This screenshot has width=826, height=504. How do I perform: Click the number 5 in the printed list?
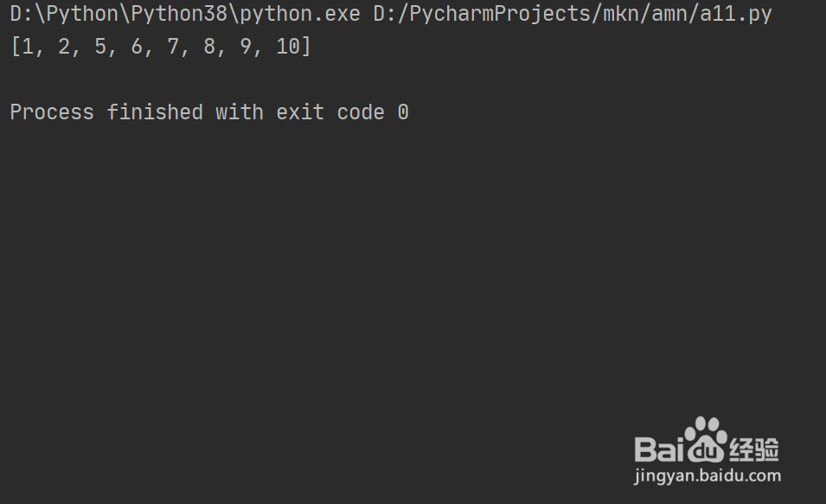(x=100, y=47)
